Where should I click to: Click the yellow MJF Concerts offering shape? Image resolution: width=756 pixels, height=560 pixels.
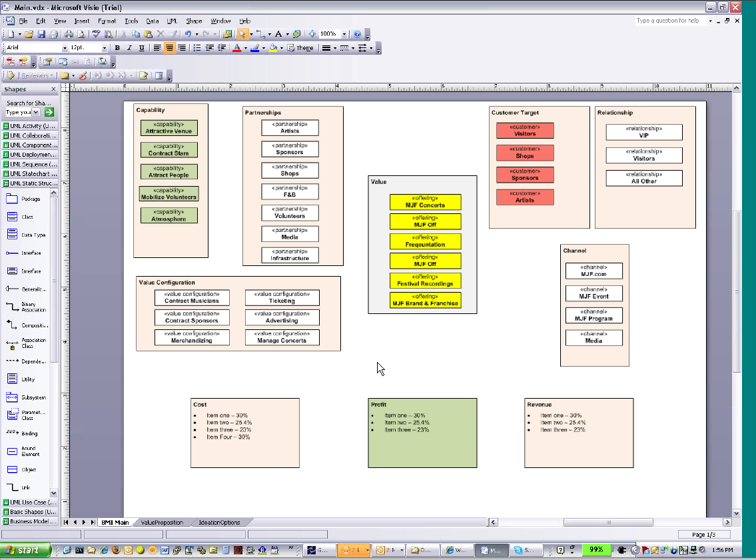[425, 202]
